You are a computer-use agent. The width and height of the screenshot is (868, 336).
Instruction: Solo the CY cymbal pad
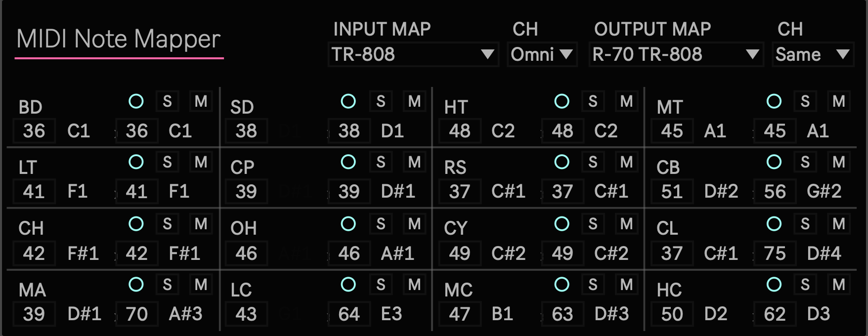(x=593, y=224)
